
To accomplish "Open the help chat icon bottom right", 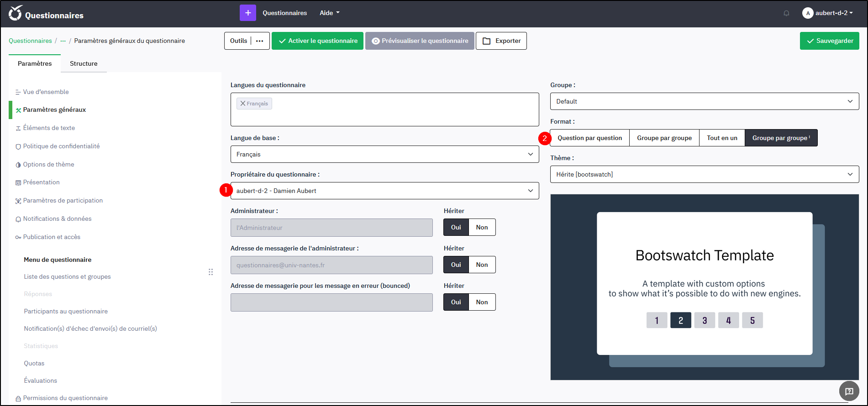I will pos(849,391).
